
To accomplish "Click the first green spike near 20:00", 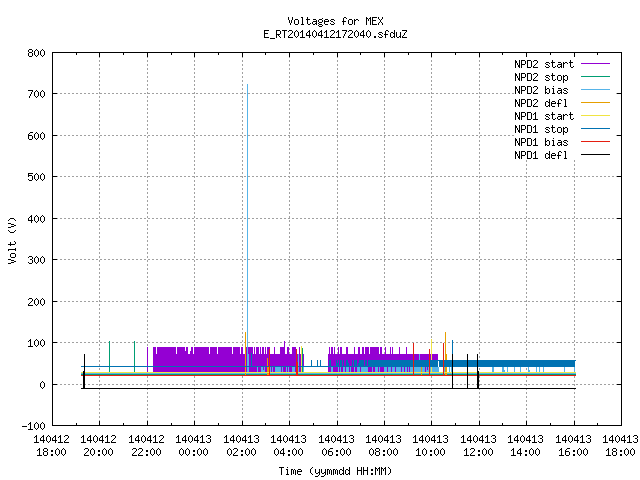I will tap(109, 356).
